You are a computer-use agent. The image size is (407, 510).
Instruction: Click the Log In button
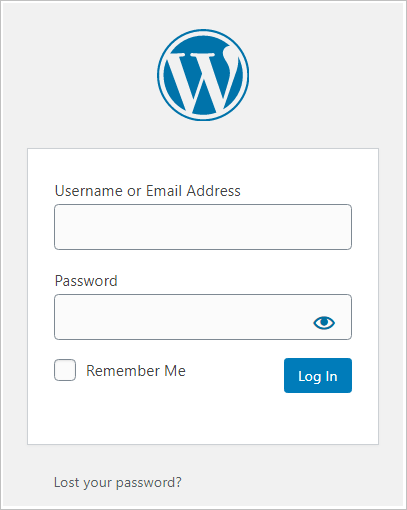318,376
